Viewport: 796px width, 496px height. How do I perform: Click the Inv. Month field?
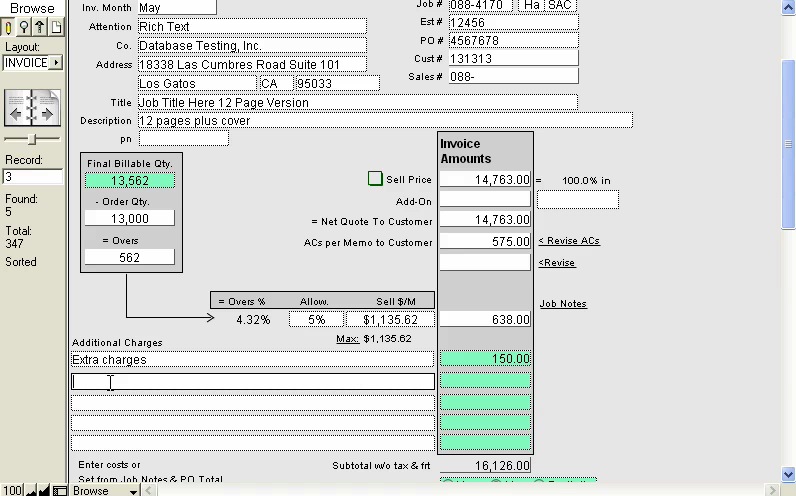click(x=177, y=8)
